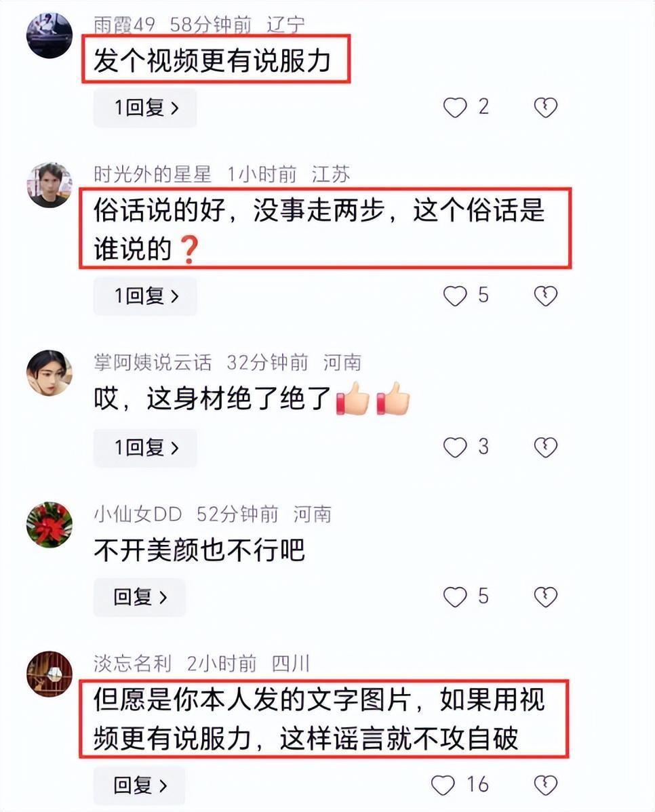Screen dimensions: 655x812
Task: Reply to 淡忘名利's comment
Action: click(x=140, y=785)
